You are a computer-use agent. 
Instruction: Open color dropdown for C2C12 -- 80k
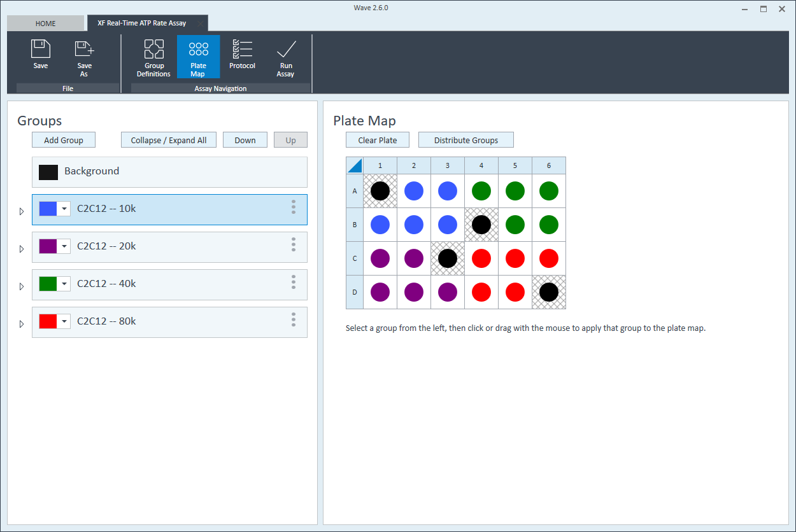click(64, 322)
